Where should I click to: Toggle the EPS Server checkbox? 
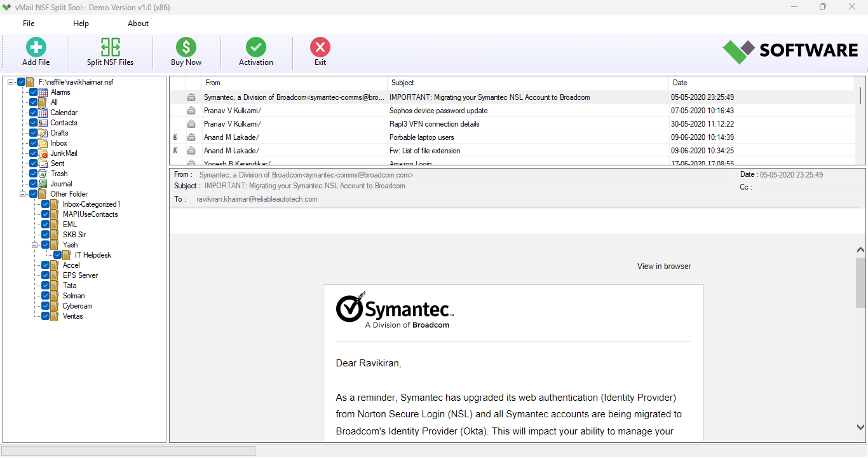coord(46,275)
